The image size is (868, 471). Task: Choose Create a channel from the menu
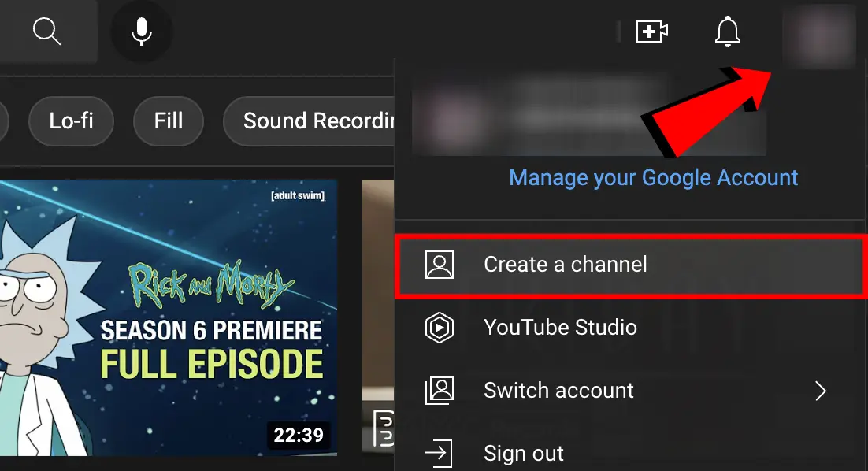click(566, 265)
